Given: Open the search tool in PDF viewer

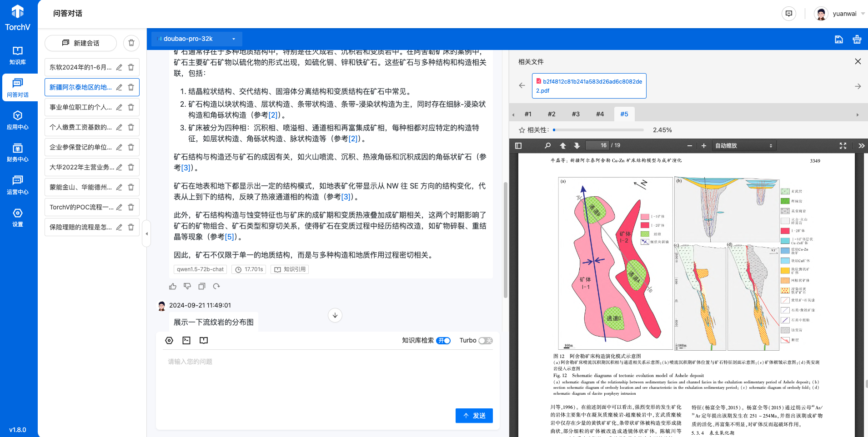Looking at the screenshot, I should pyautogui.click(x=547, y=146).
